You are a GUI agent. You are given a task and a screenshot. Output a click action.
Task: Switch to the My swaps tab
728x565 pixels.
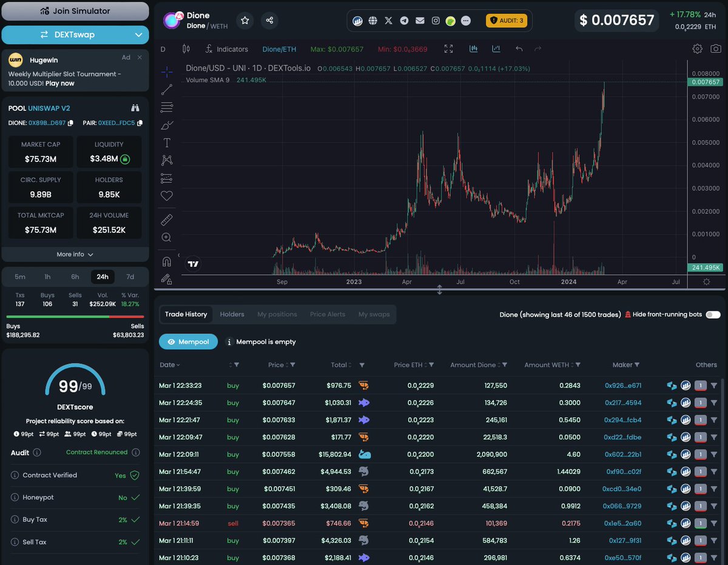pos(374,314)
